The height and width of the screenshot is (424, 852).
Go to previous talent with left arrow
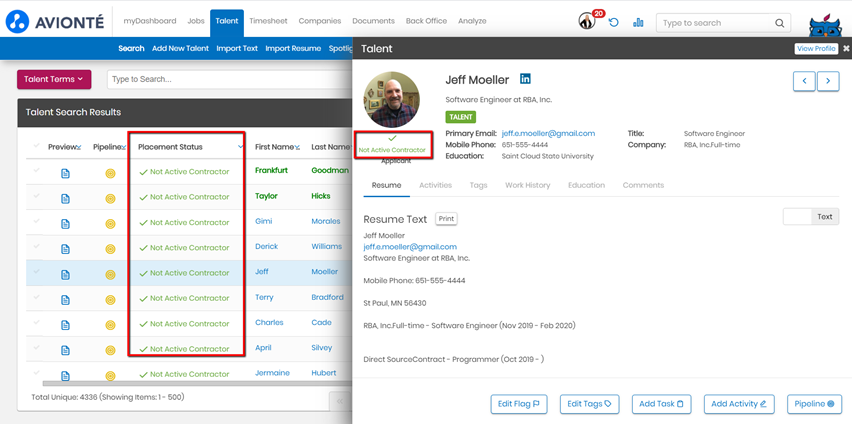coord(804,81)
